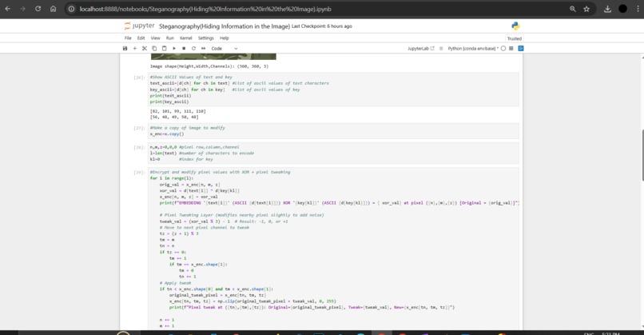Bookmark this page with the star icon
The height and width of the screenshot is (335, 644).
tap(586, 9)
